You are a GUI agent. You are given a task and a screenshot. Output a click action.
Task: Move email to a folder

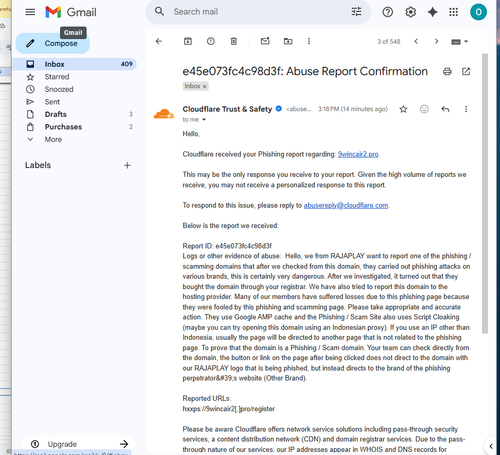[288, 41]
